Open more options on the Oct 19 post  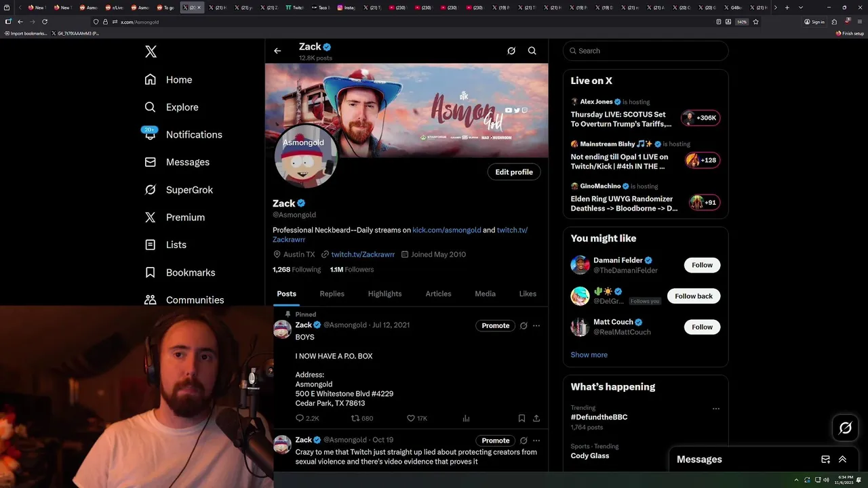tap(536, 441)
